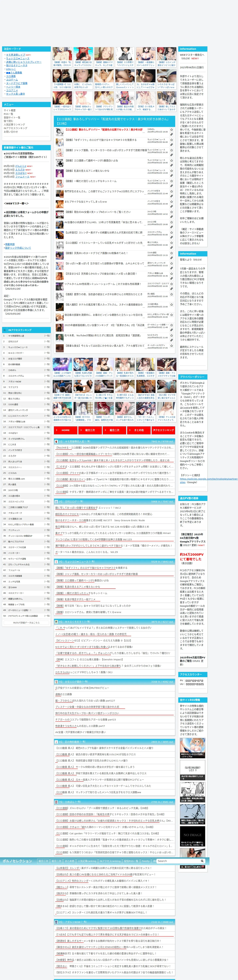Click link icon beside 一瞬だけ流行った article

tap(171, 186)
